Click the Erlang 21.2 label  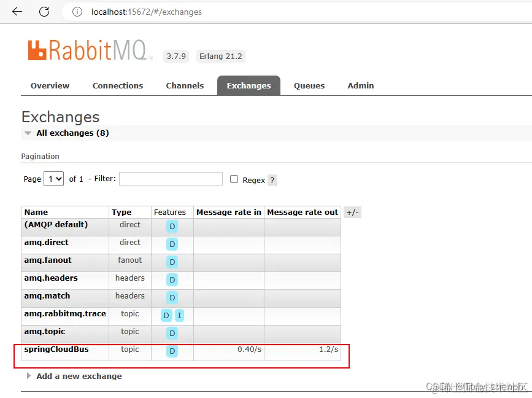point(220,56)
